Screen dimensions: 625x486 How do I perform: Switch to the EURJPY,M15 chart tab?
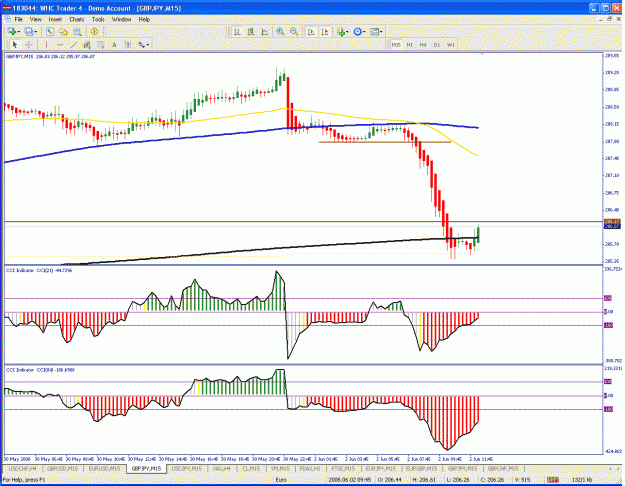click(x=381, y=468)
